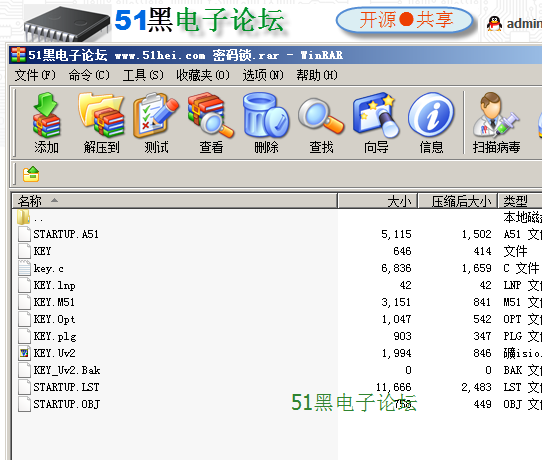Select the parent folder '..' icon

click(x=24, y=217)
